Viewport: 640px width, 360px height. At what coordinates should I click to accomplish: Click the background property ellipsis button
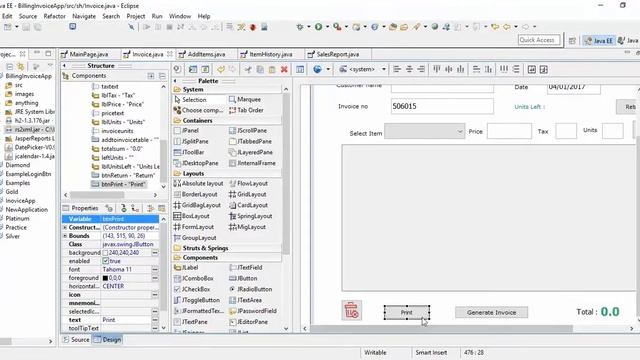tap(155, 253)
